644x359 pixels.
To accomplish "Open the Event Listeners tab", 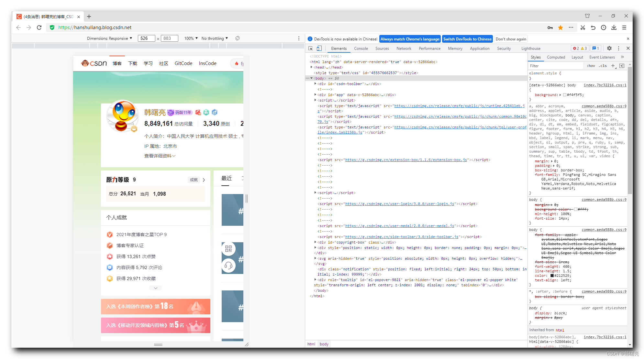I will click(602, 57).
